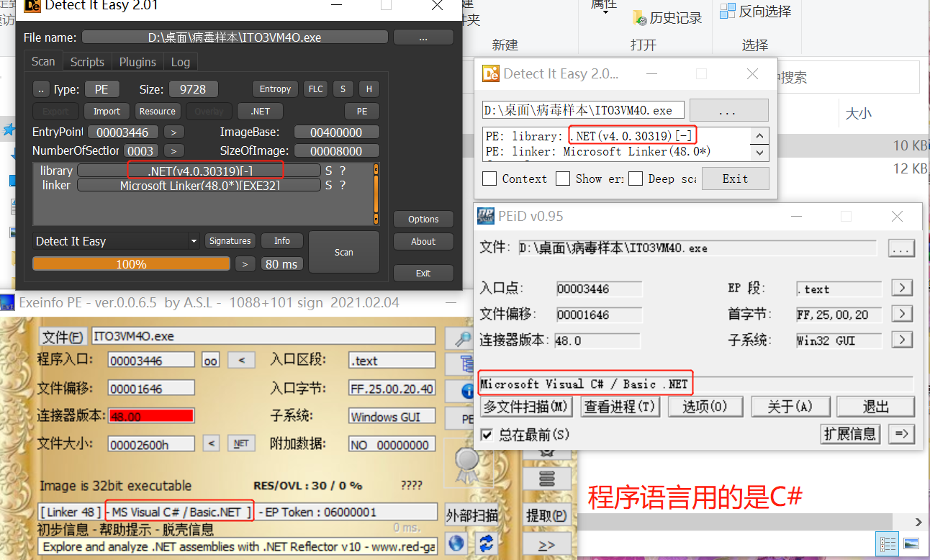Switch to the Log tab
The width and height of the screenshot is (930, 560).
click(x=181, y=62)
